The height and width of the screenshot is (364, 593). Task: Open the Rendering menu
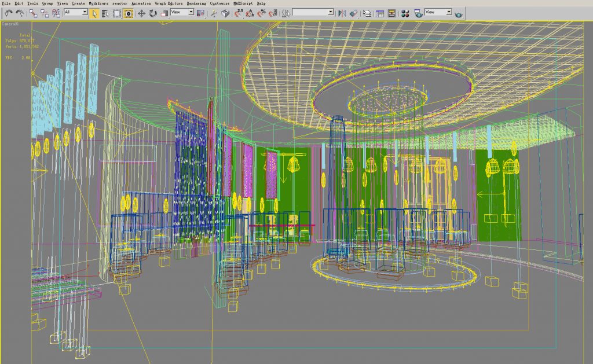196,2
